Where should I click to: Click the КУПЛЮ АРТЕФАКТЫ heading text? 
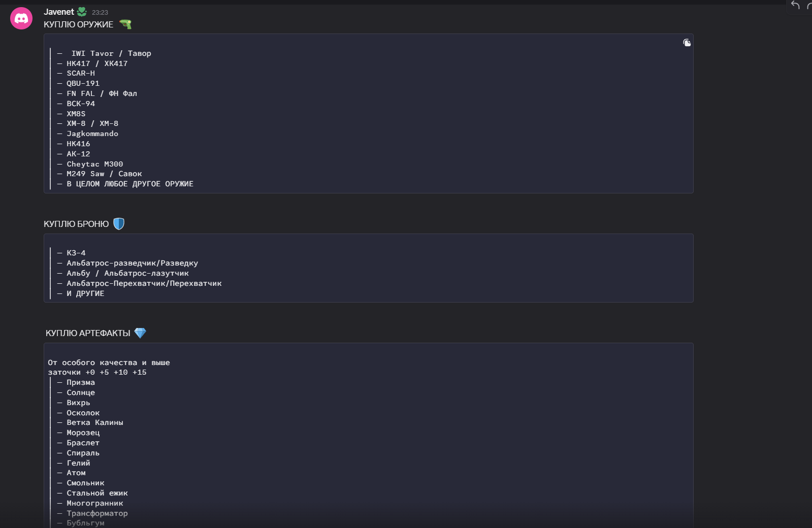(x=88, y=333)
